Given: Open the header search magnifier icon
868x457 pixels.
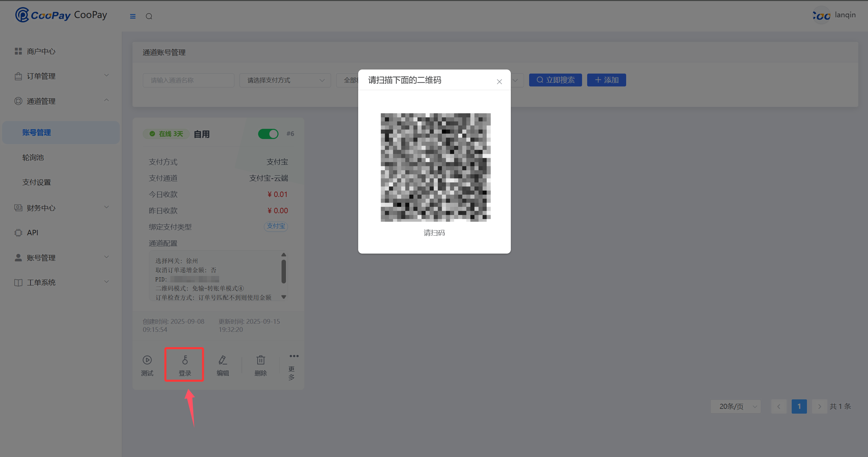Looking at the screenshot, I should pyautogui.click(x=149, y=16).
